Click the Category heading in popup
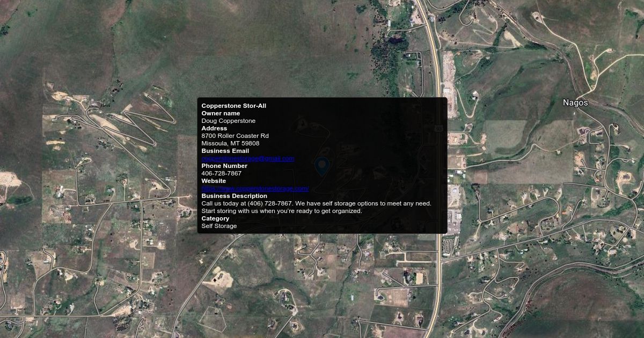 tap(215, 218)
